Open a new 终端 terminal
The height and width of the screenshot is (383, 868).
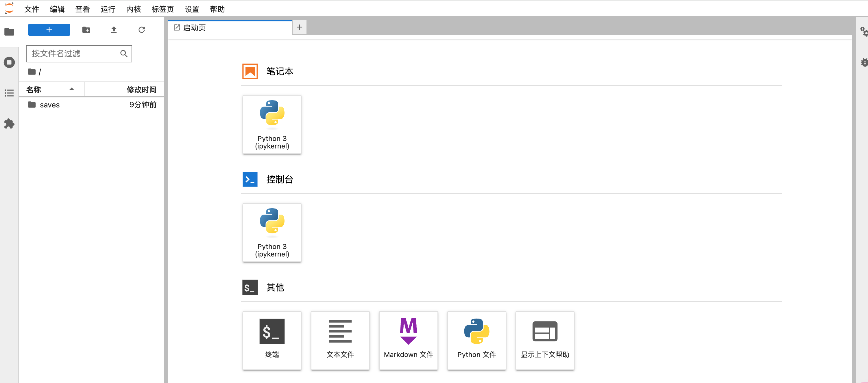pos(272,341)
